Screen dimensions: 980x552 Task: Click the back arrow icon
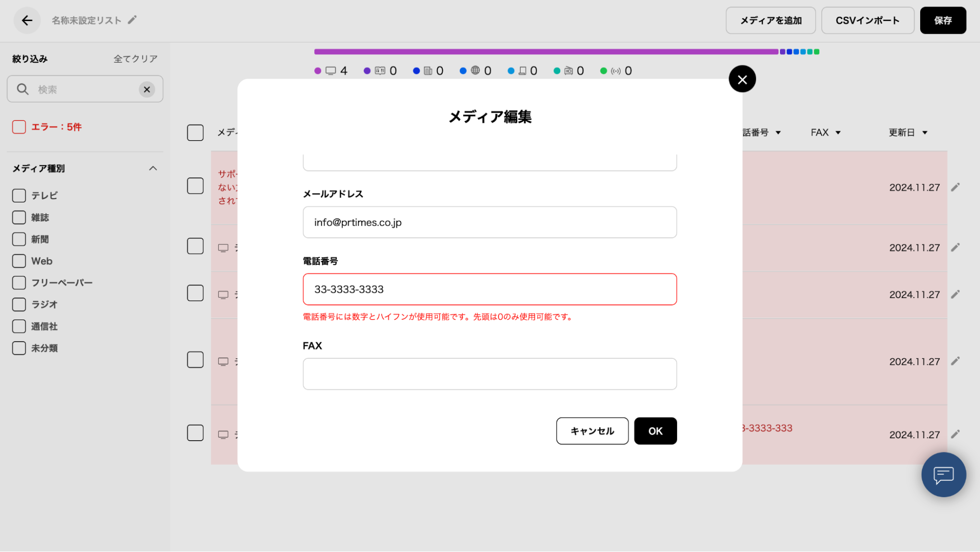(x=27, y=20)
